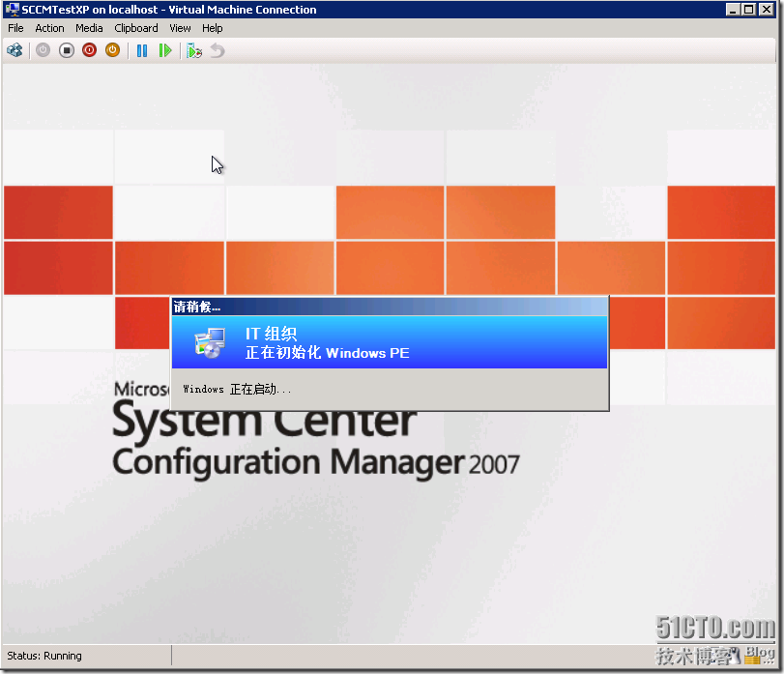The image size is (784, 674).
Task: Shut down VM using red icon
Action: (90, 50)
